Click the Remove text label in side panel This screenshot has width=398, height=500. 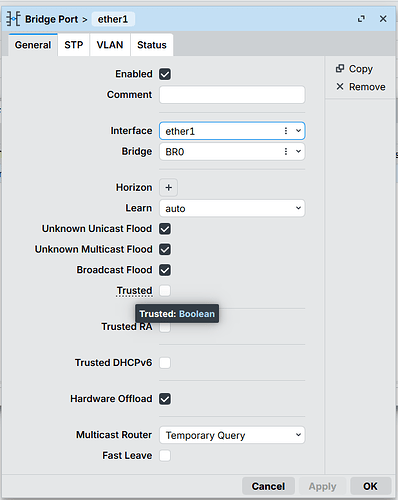click(367, 87)
